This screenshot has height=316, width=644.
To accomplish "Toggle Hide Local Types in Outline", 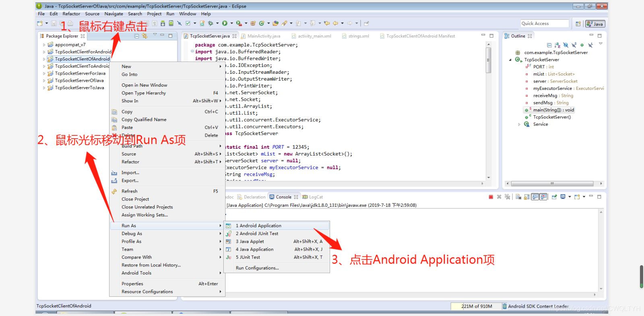I will tap(590, 45).
